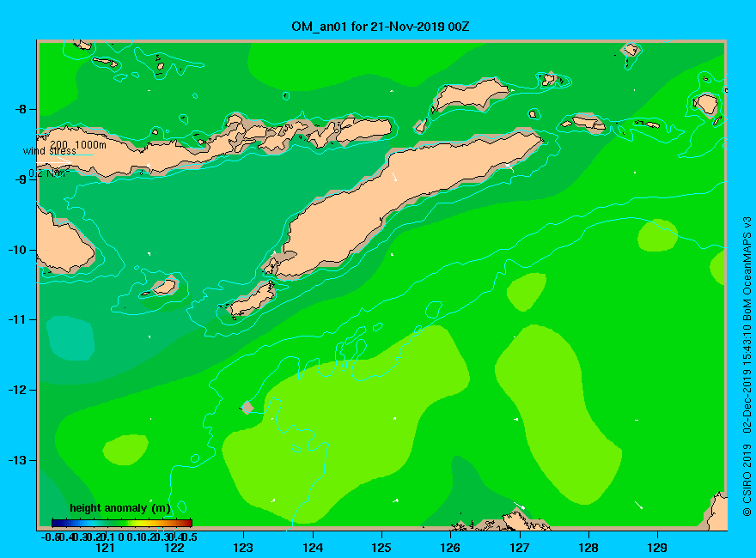This screenshot has height=558, width=756.
Task: Click the '200 1000m' contour legend text
Action: coord(78,144)
